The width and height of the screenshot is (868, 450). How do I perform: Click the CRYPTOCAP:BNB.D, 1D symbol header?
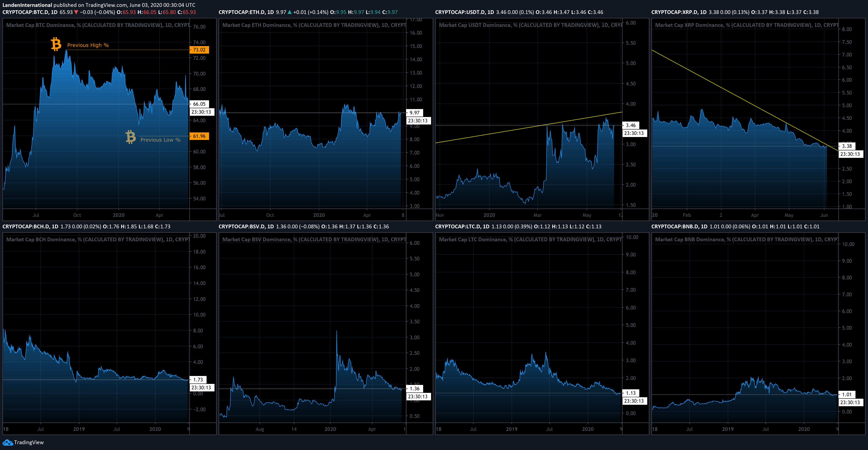pyautogui.click(x=680, y=227)
